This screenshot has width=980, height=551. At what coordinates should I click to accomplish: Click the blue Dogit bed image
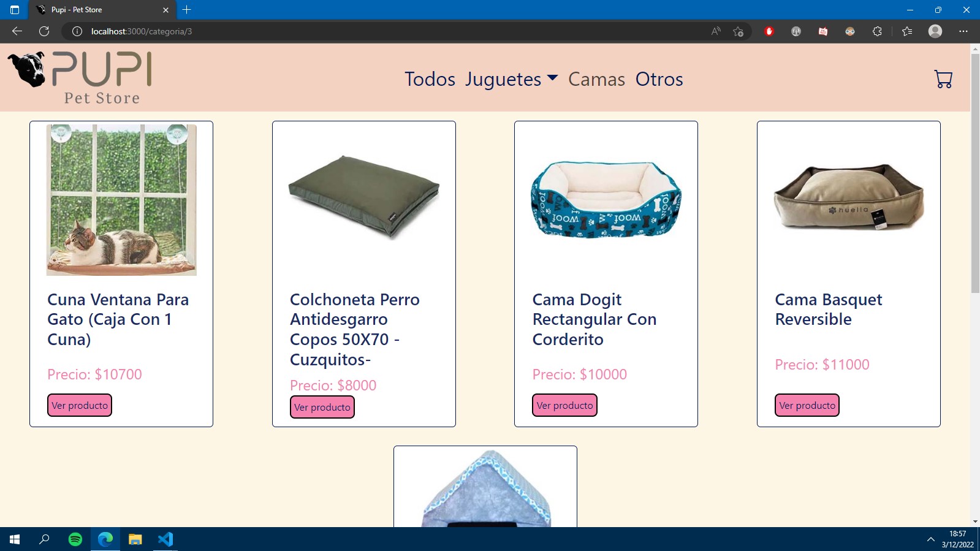[606, 199]
